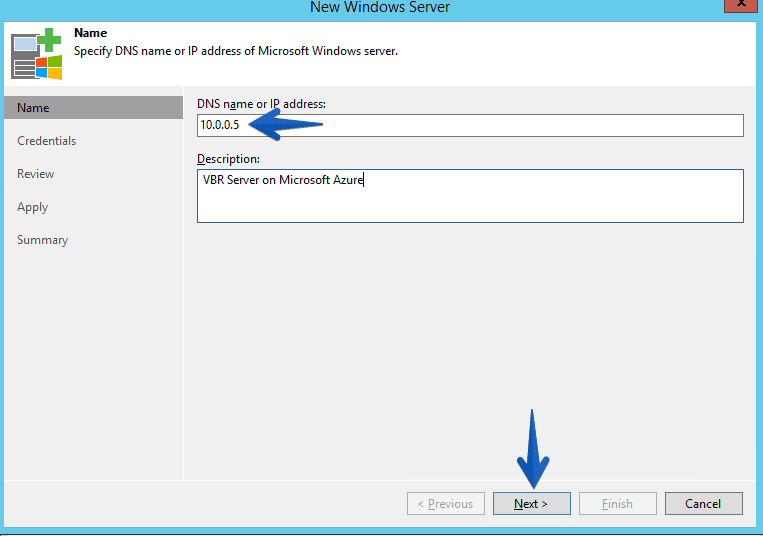Select the Credentials wizard step
The width and height of the screenshot is (763, 536).
47,141
